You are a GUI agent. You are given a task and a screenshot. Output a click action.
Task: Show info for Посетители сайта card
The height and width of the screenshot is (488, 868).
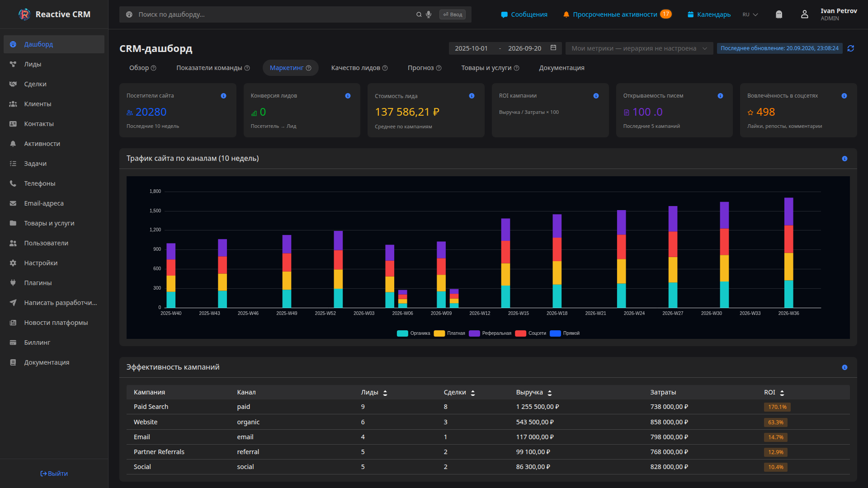223,96
